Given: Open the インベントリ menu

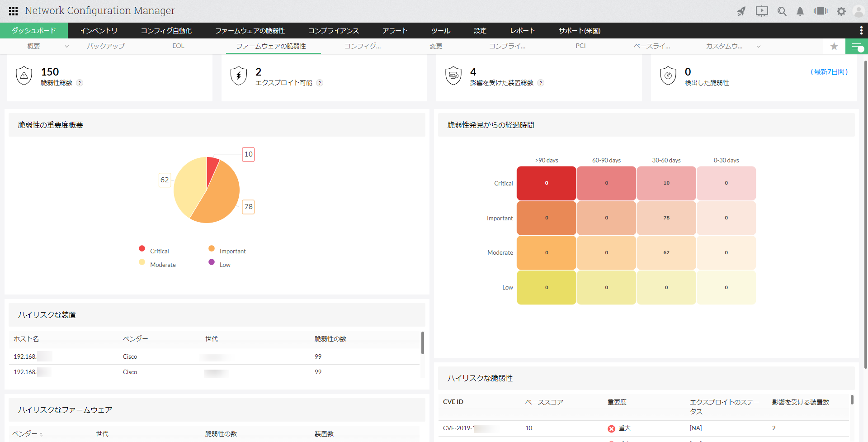Looking at the screenshot, I should point(98,30).
